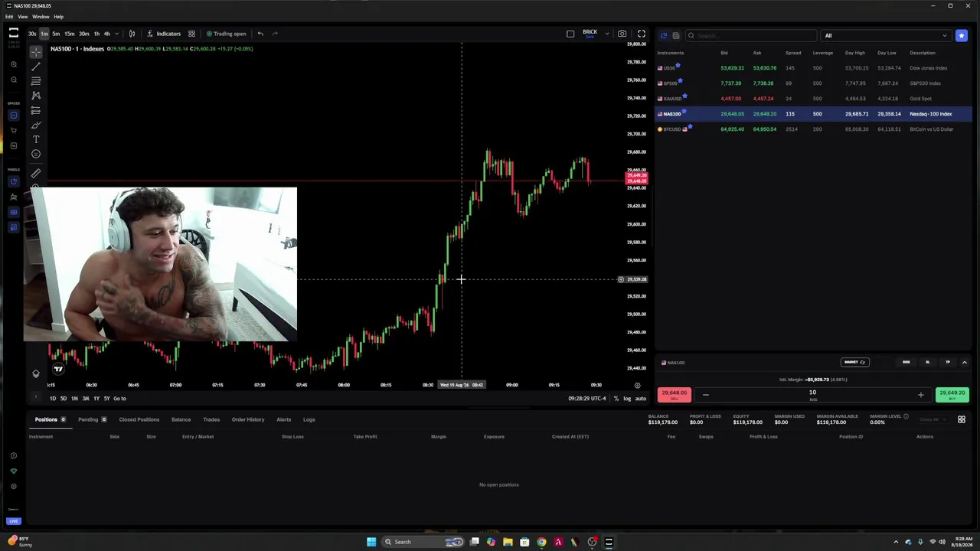Open the Edit menu
980x551 pixels.
click(x=9, y=16)
